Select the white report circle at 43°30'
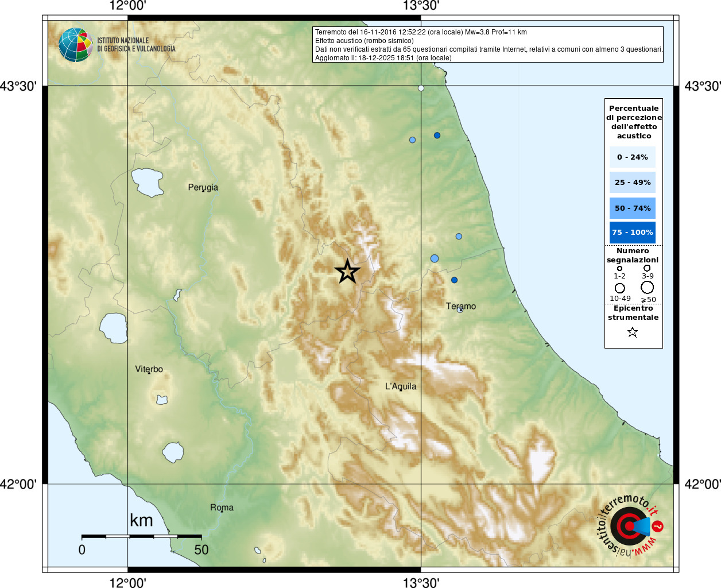Viewport: 721px width, 588px height. click(x=421, y=88)
